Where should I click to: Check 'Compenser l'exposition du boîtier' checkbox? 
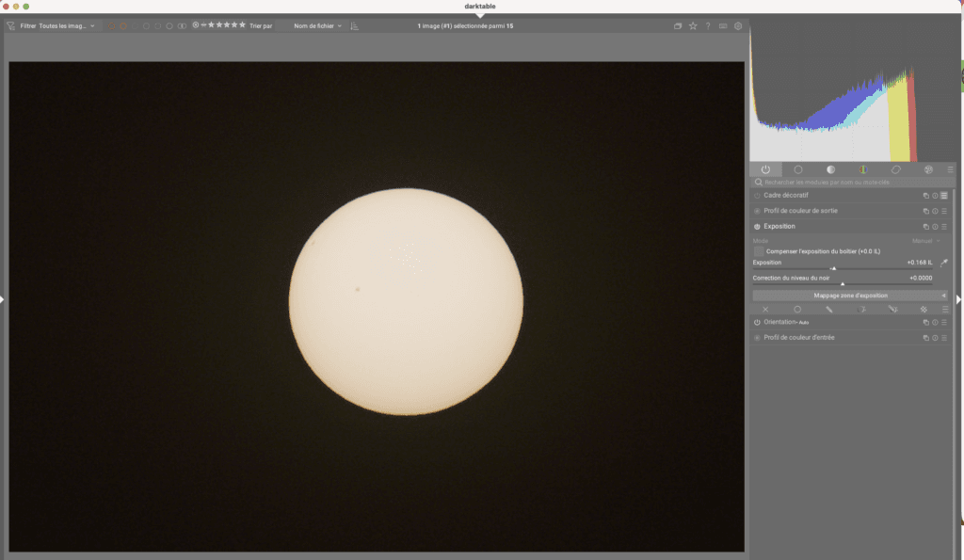(759, 251)
